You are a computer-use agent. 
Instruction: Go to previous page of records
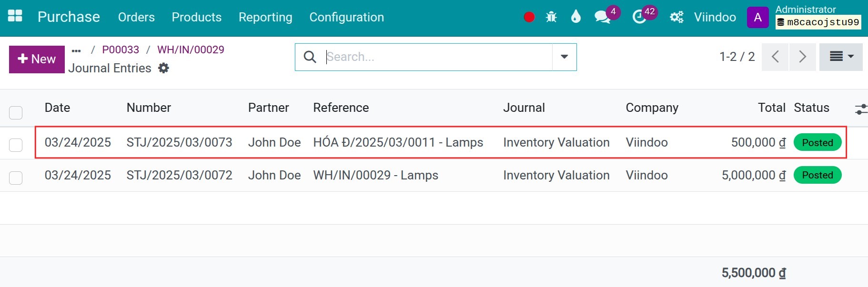tap(775, 57)
